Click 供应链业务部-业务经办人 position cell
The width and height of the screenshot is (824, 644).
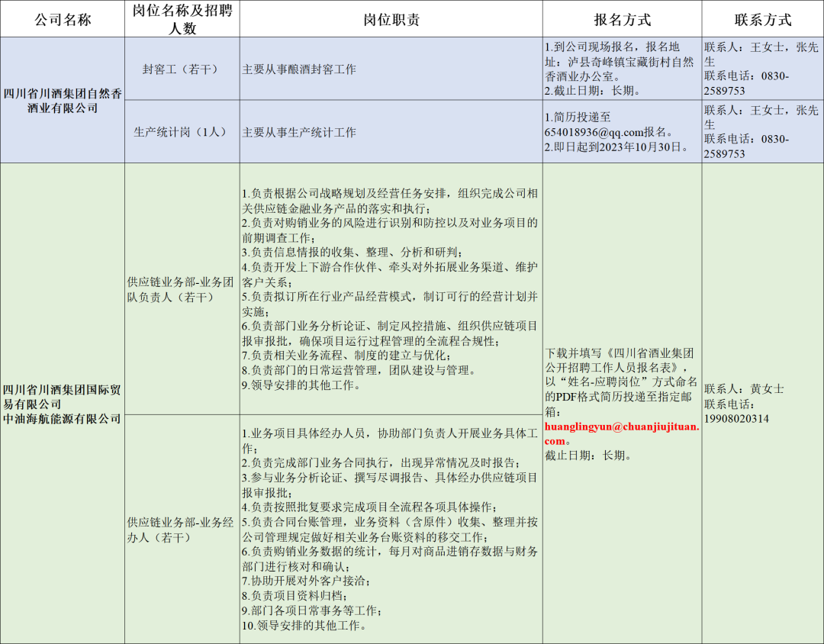(182, 530)
